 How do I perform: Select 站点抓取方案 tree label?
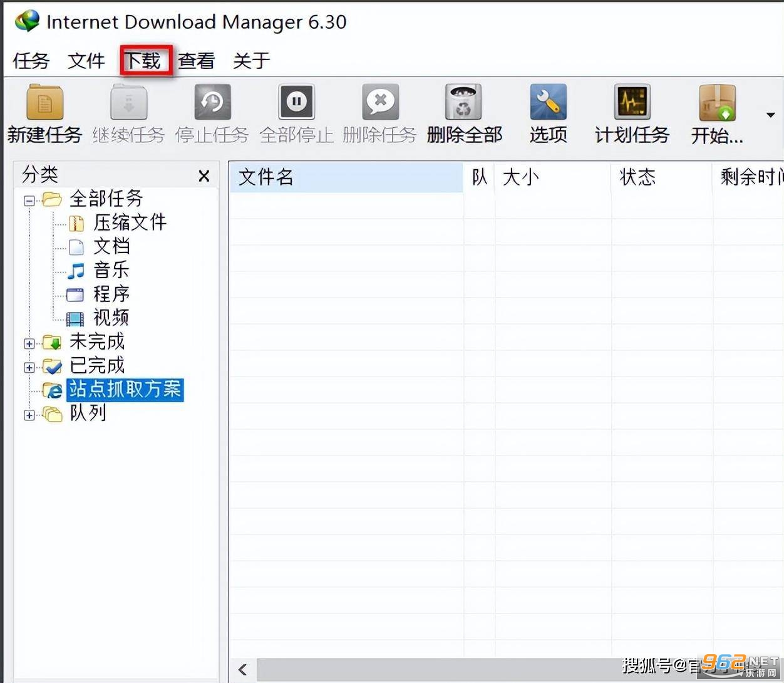pos(125,389)
